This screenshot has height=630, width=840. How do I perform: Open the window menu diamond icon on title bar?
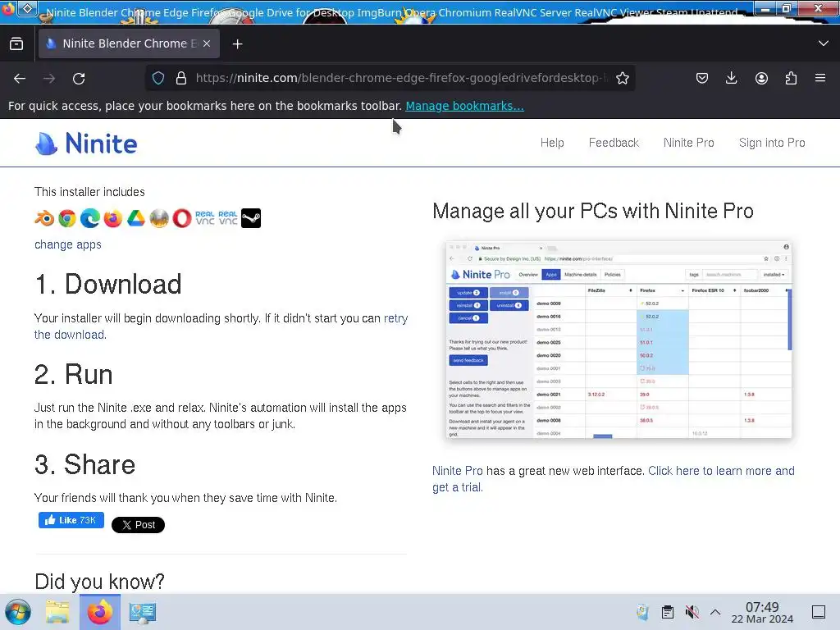coord(27,8)
